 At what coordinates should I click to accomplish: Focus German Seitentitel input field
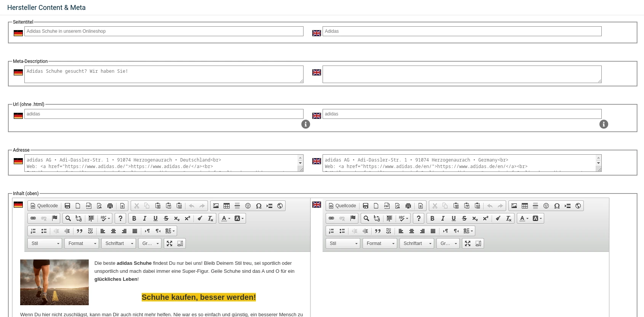pyautogui.click(x=164, y=31)
